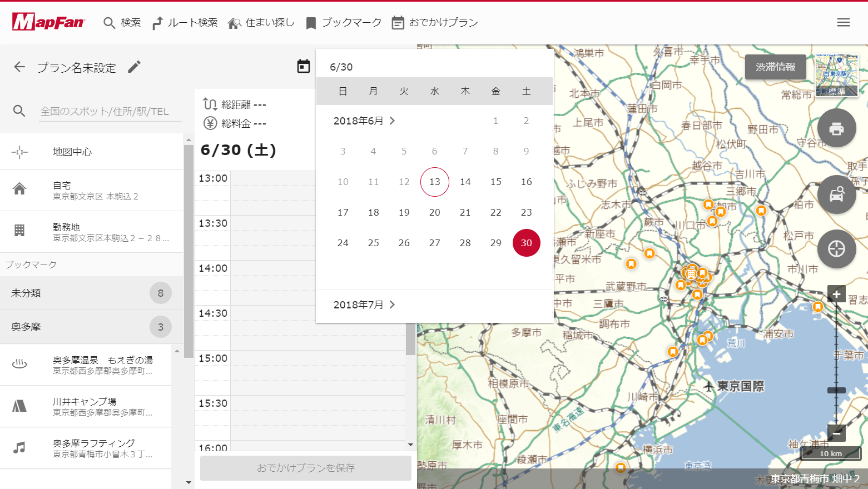Zoom out with the minus button
The image size is (868, 489).
836,432
